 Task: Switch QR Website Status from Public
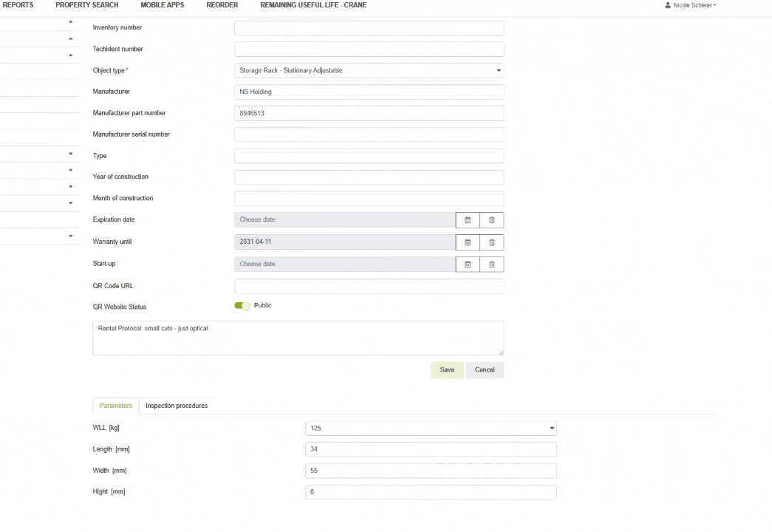240,305
